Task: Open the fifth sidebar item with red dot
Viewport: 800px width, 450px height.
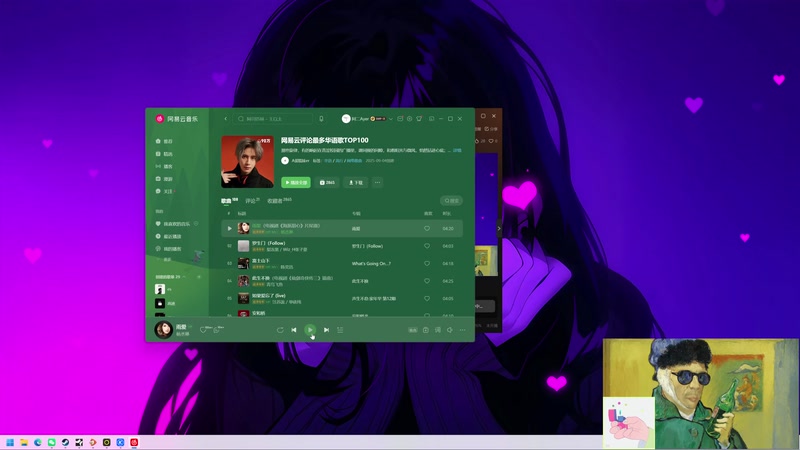Action: (x=165, y=191)
